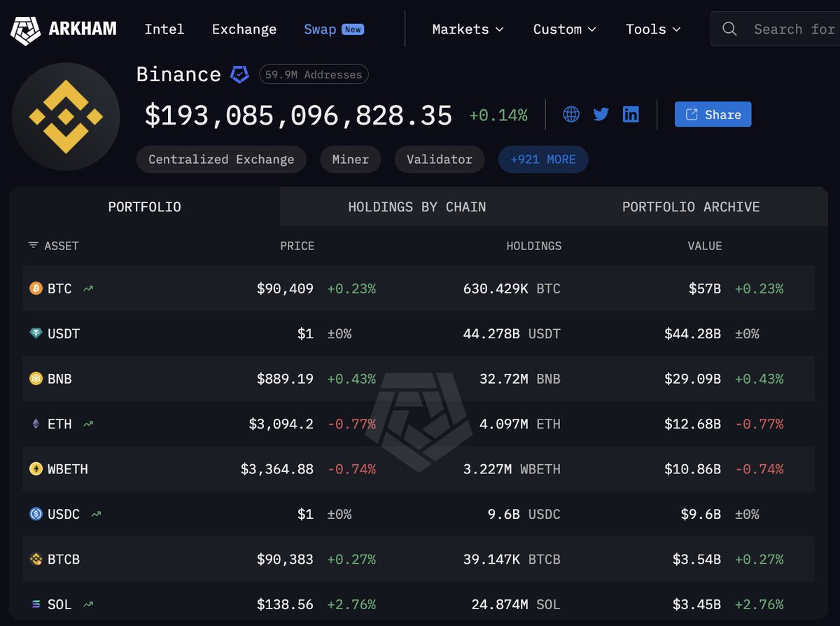840x626 pixels.
Task: Click the New badge beside Swap
Action: coord(353,29)
